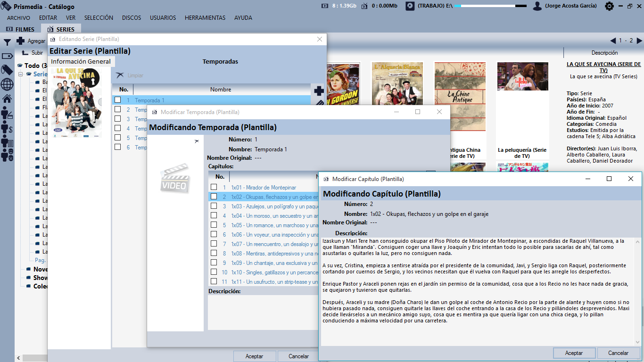Toggle checkbox for chapter 1x08 - Mentiras
644x362 pixels.
[214, 253]
